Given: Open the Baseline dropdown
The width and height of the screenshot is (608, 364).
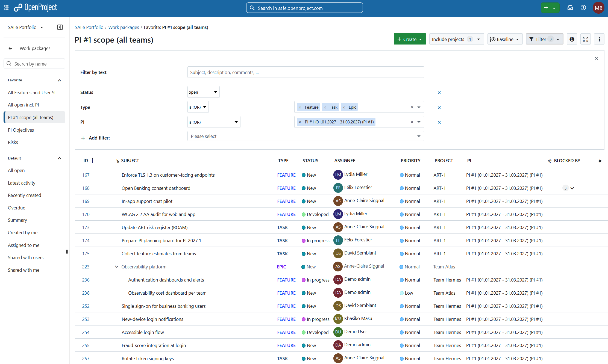Looking at the screenshot, I should 505,39.
